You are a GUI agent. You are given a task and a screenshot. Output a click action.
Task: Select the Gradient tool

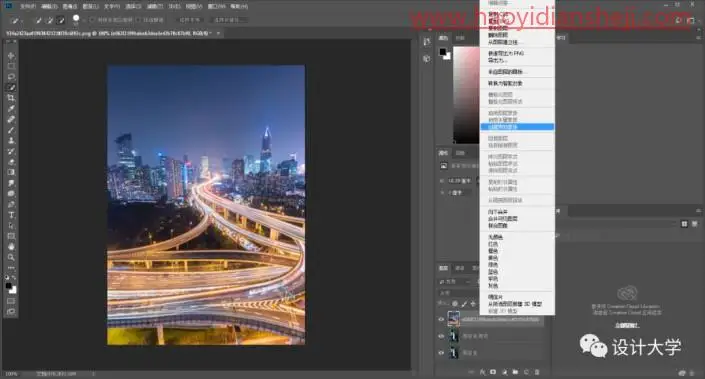[x=11, y=172]
